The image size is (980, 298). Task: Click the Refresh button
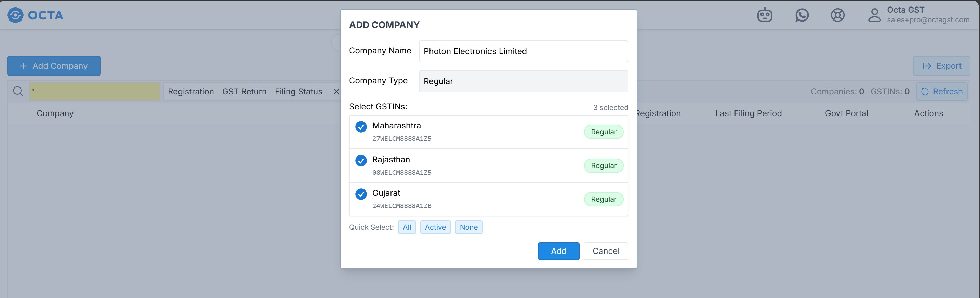pyautogui.click(x=942, y=92)
